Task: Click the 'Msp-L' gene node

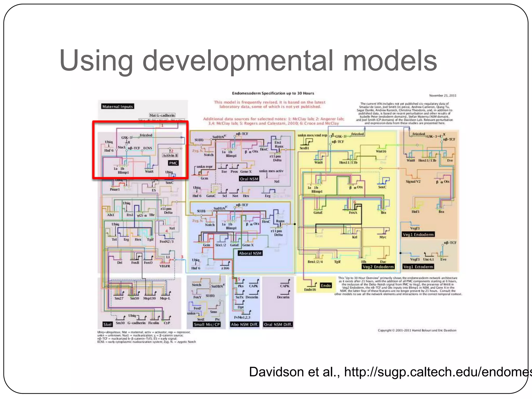Action: click(x=165, y=298)
